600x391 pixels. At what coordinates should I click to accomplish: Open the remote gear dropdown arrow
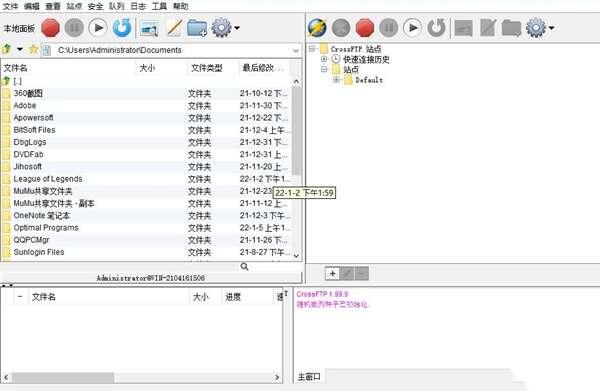tap(551, 28)
